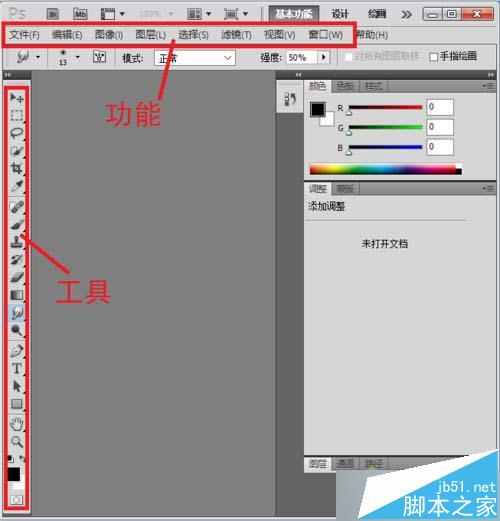Select the Rectangle shape tool
The image size is (500, 521).
click(x=17, y=404)
